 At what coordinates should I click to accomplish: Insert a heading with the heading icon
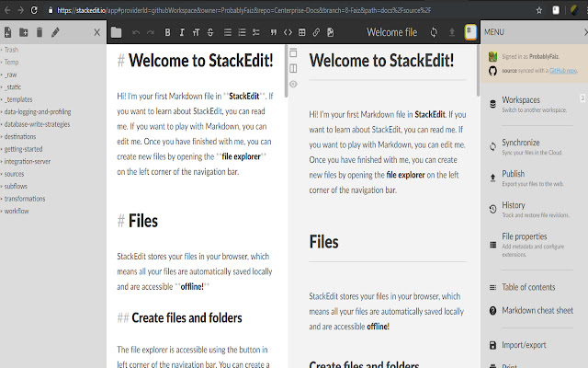(x=196, y=32)
